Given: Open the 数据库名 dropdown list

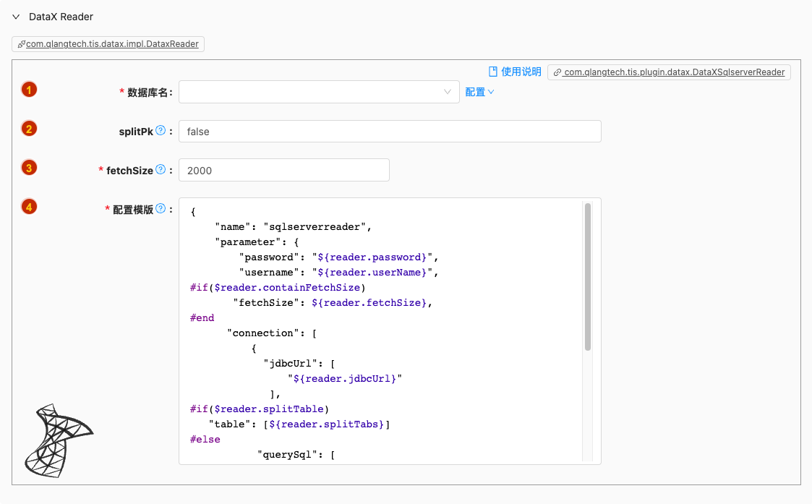Looking at the screenshot, I should click(x=319, y=92).
